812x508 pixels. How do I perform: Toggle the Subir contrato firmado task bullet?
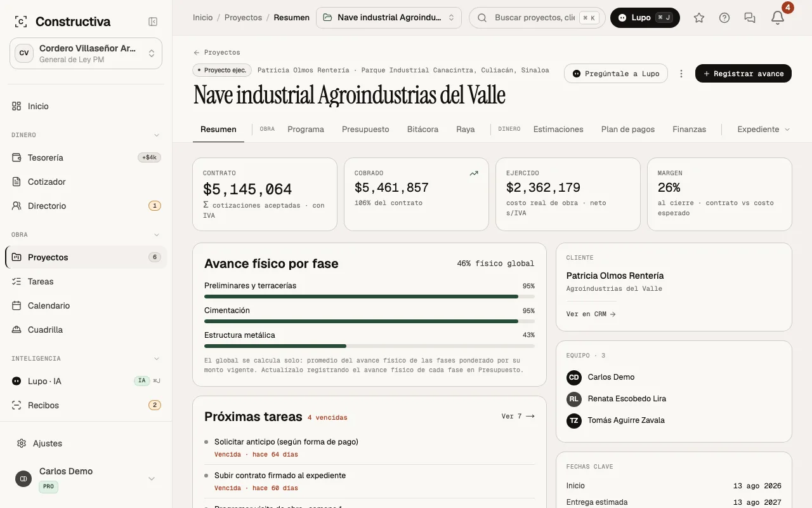tap(206, 475)
